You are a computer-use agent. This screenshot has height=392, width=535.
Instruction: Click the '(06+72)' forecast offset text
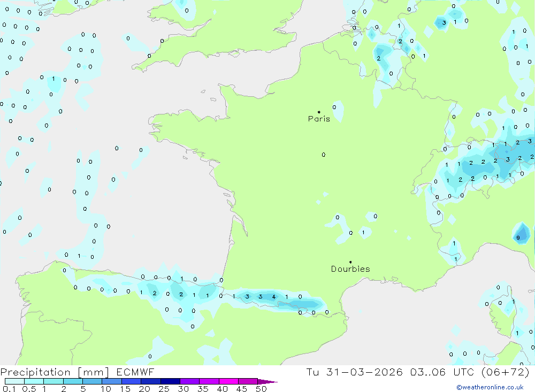(506, 372)
